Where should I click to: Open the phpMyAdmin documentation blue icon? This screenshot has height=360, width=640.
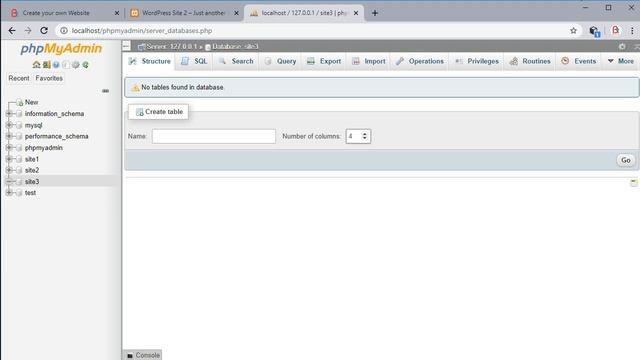(56, 64)
